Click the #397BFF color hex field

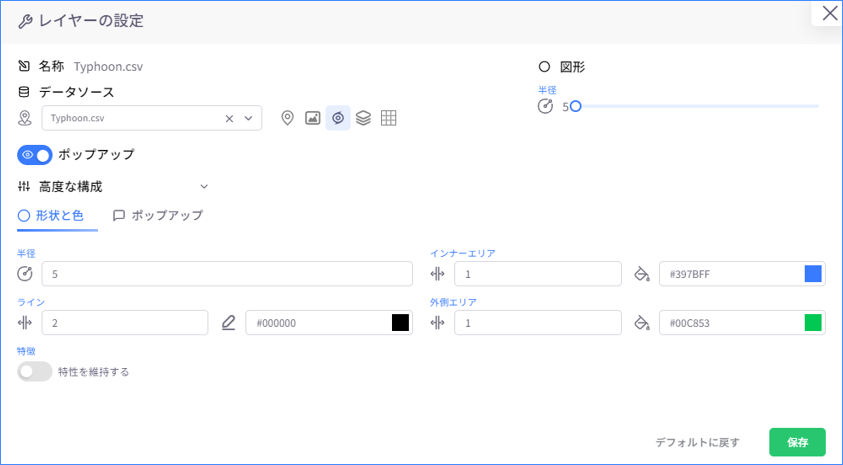pos(742,274)
